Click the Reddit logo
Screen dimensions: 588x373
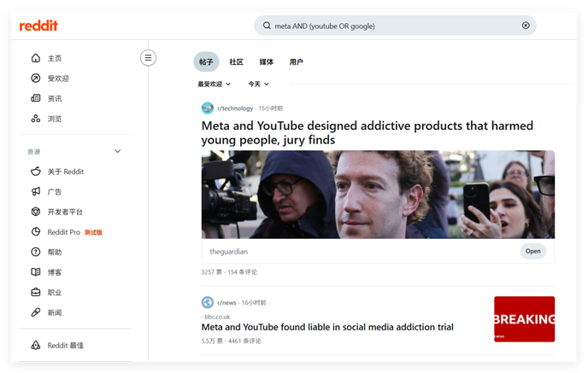pos(39,26)
